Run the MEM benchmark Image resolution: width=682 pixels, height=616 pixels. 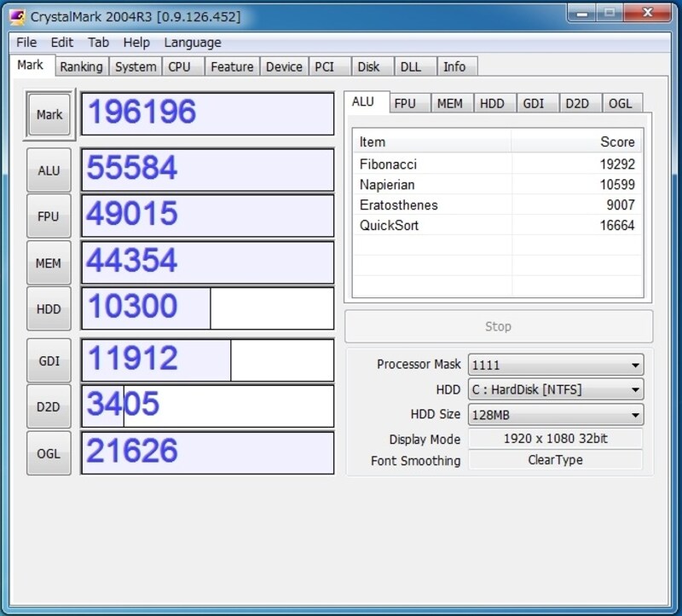click(x=48, y=262)
